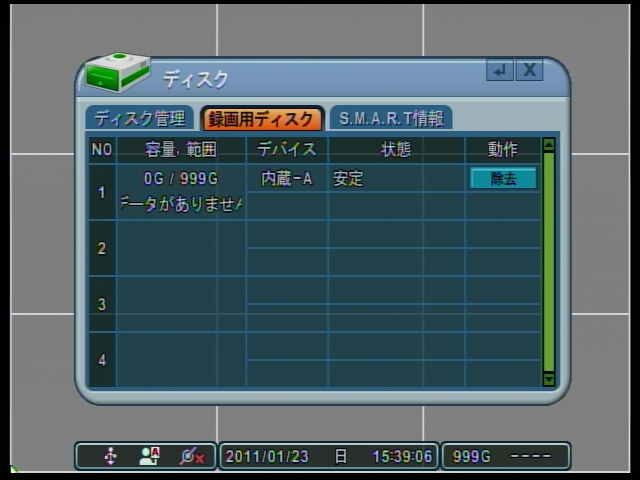This screenshot has width=640, height=480.
Task: Click the USB status icon in bottom bar
Action: point(111,456)
